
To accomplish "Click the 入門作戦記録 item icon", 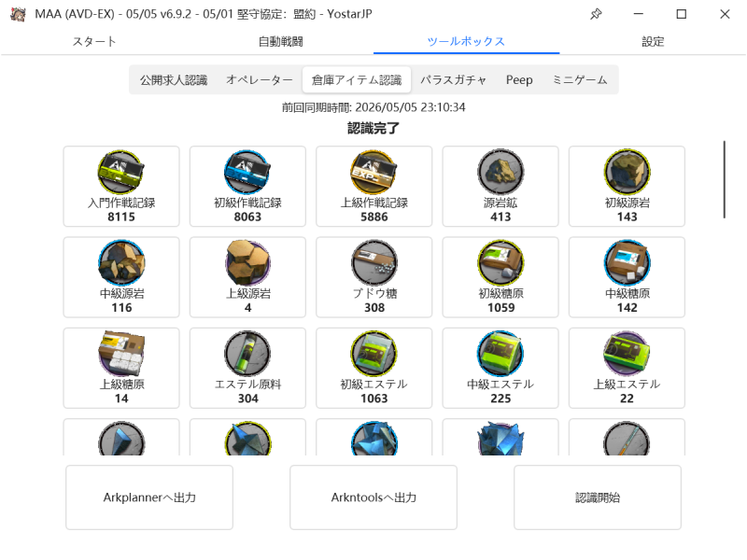I will coord(121,172).
